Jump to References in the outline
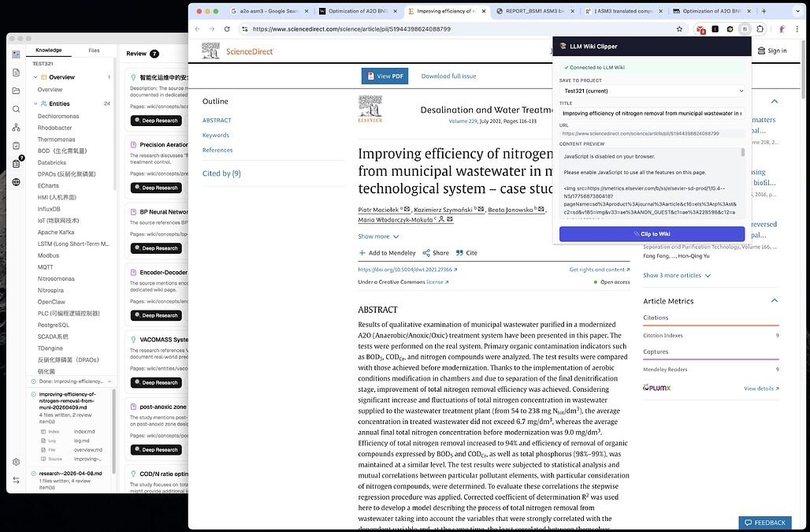This screenshot has width=810, height=532. pyautogui.click(x=217, y=150)
